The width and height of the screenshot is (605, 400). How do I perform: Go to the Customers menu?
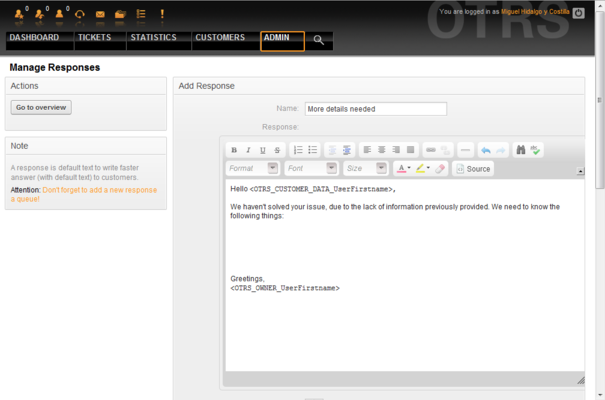[220, 37]
